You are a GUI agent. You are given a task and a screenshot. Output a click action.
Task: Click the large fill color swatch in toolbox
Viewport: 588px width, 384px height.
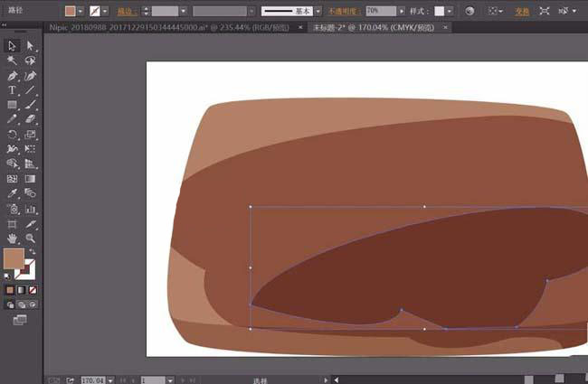point(13,258)
